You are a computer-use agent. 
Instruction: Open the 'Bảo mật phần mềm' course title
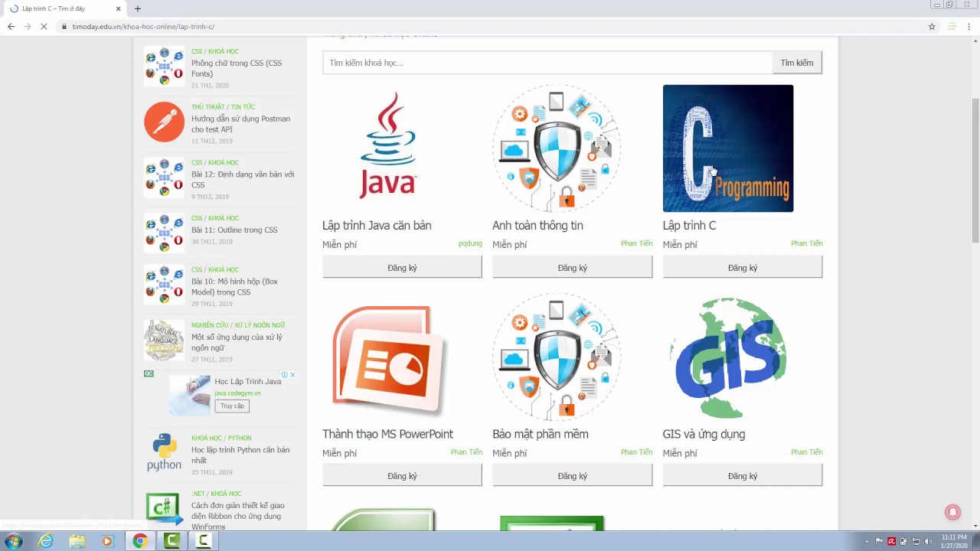point(541,434)
